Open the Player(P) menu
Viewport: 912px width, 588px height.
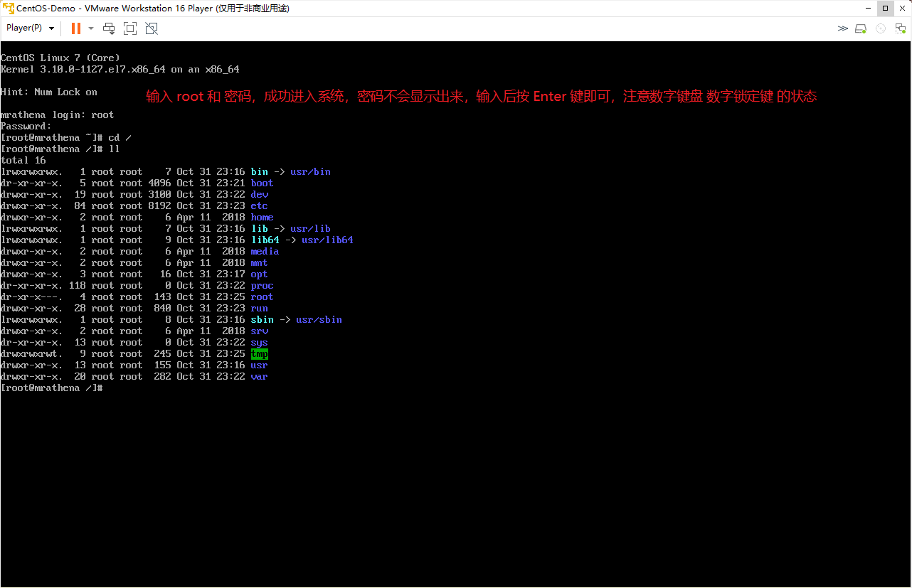coord(31,28)
